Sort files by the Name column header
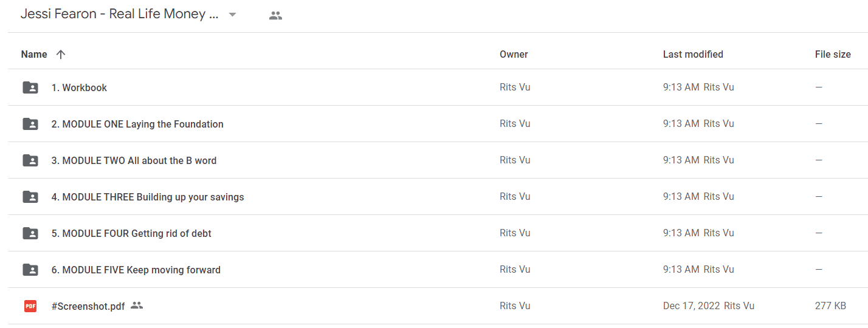Viewport: 868px width, 328px height. (x=34, y=54)
